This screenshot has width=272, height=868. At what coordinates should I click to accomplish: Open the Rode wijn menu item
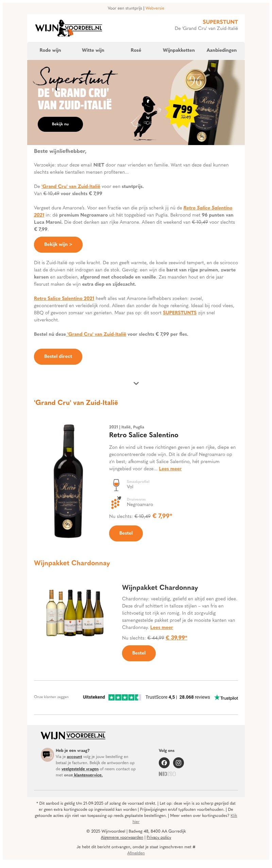(x=50, y=50)
